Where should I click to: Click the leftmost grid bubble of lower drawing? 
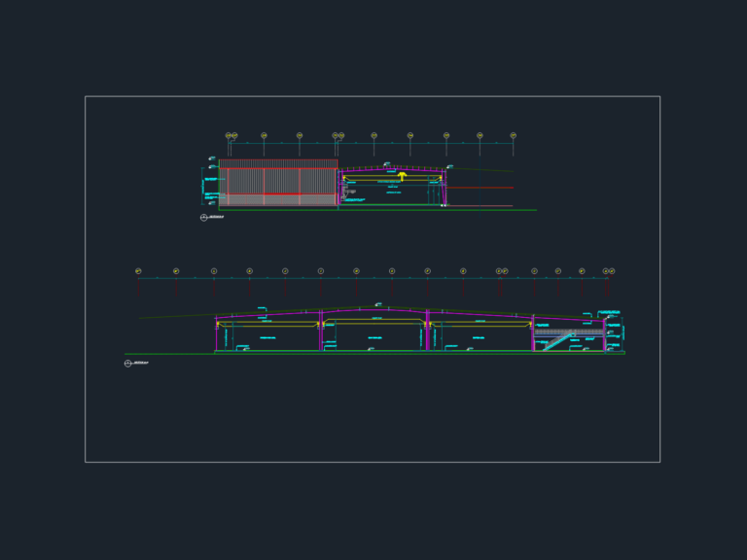pos(138,271)
